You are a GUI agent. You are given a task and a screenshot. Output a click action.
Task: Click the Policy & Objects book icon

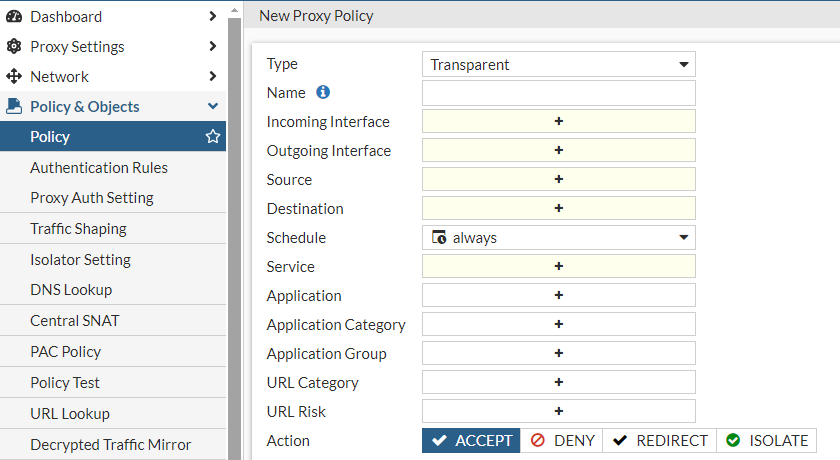coord(14,107)
